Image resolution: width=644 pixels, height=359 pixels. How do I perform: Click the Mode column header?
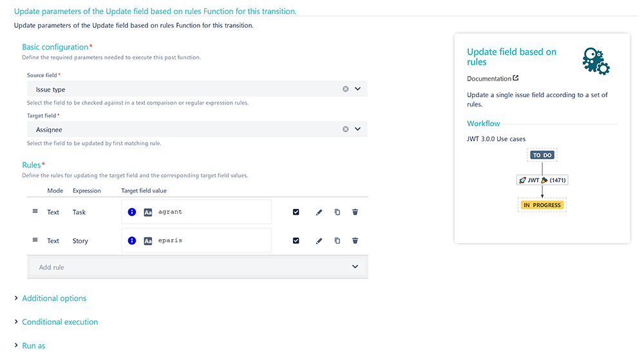coord(55,191)
